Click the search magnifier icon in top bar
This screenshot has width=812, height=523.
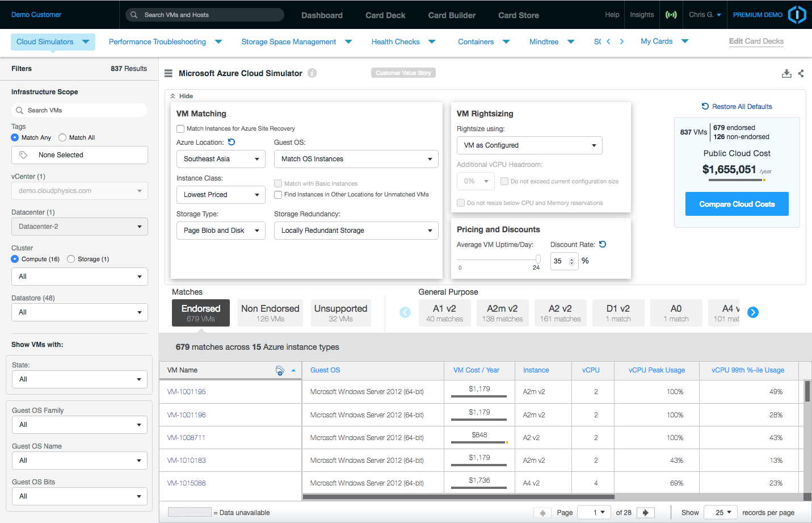pyautogui.click(x=134, y=15)
